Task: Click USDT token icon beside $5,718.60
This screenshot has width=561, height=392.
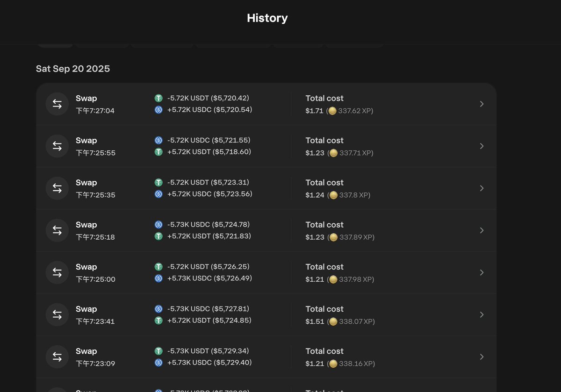Action: pos(158,152)
